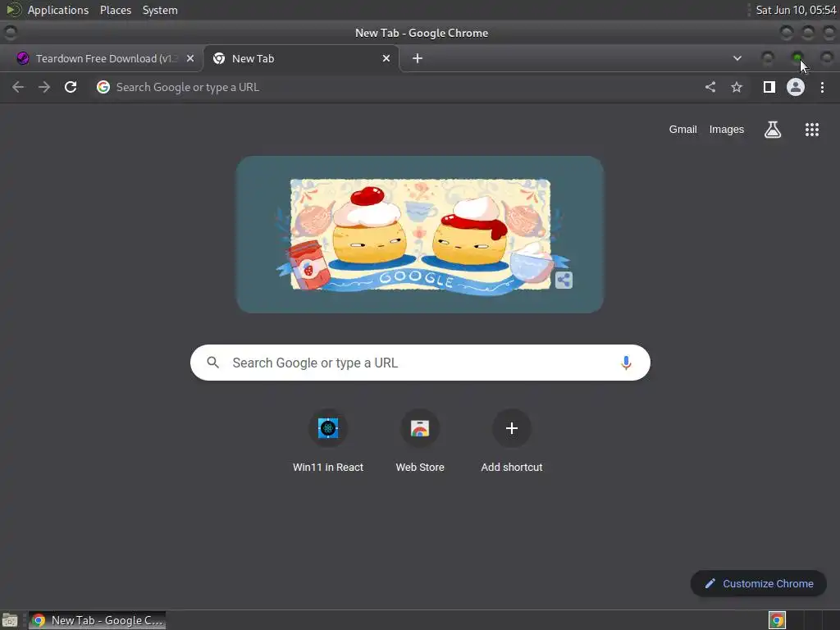Go forward with the forward arrow
Screen dimensions: 840x630
click(x=44, y=87)
